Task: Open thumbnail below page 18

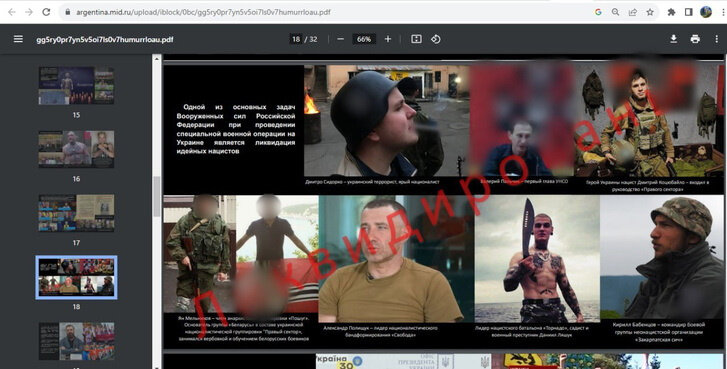Action: tap(77, 341)
